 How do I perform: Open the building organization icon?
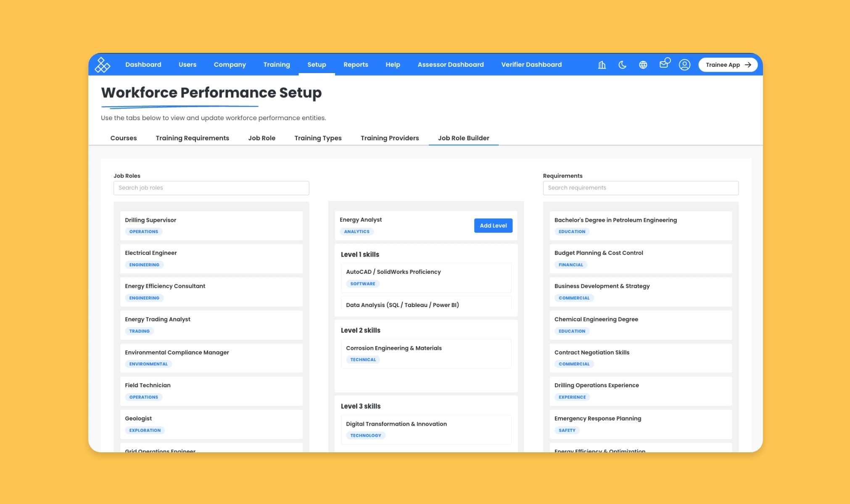pos(602,65)
